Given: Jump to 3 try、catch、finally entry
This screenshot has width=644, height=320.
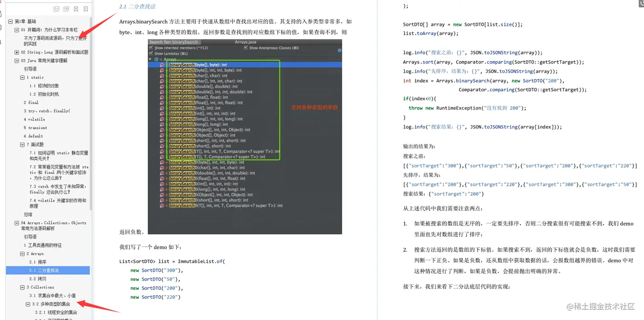Looking at the screenshot, I should click(x=47, y=111).
